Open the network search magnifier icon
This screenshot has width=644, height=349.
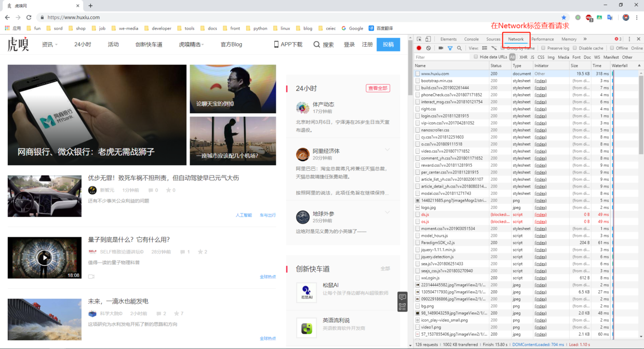tap(459, 48)
